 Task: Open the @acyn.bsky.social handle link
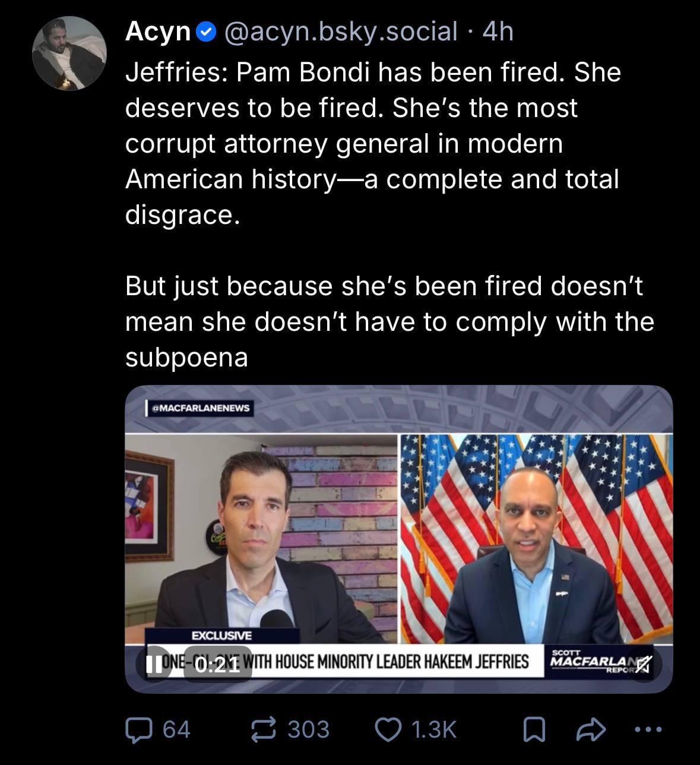tap(340, 31)
